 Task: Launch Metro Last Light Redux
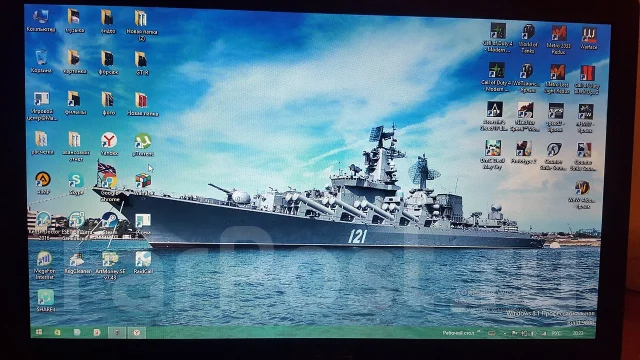557,79
